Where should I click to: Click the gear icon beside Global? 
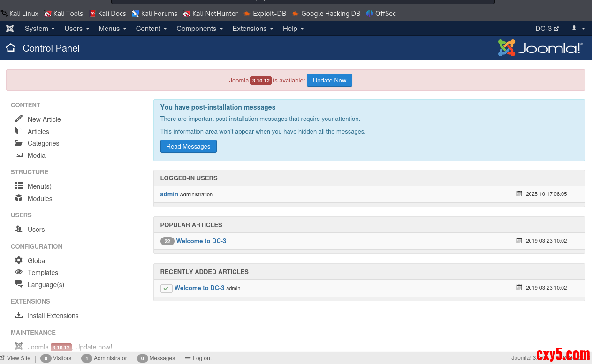[19, 260]
